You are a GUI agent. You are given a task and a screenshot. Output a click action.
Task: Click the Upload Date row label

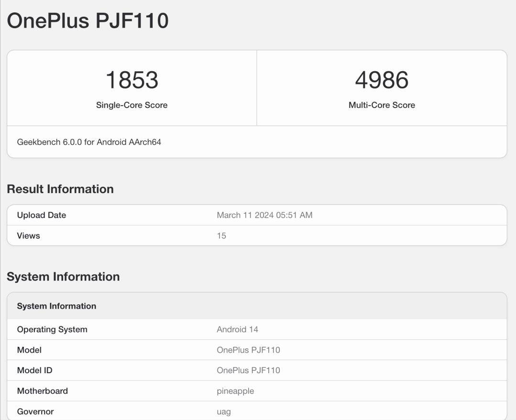(x=42, y=215)
